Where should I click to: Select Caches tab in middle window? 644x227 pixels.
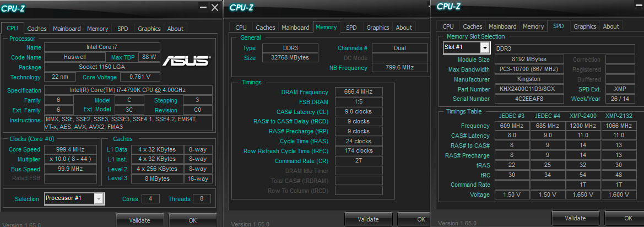(x=266, y=28)
